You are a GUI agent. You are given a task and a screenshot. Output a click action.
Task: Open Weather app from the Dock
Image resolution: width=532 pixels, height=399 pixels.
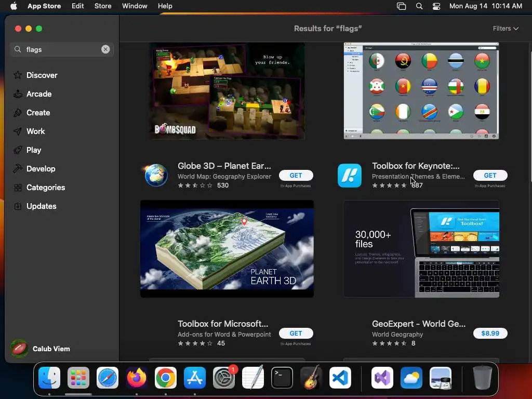[411, 378]
